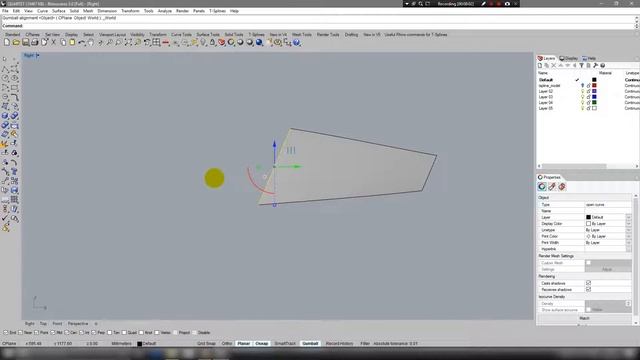Screen dimensions: 640x360
Task: Toggle the Perp osnap checkbox
Action: point(93,333)
